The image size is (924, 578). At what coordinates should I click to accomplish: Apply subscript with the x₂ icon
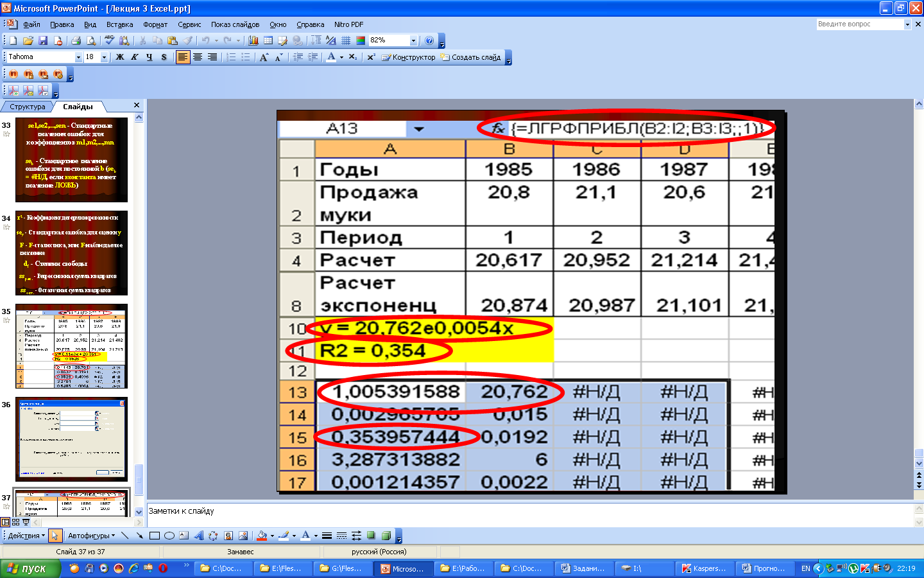[x=353, y=57]
